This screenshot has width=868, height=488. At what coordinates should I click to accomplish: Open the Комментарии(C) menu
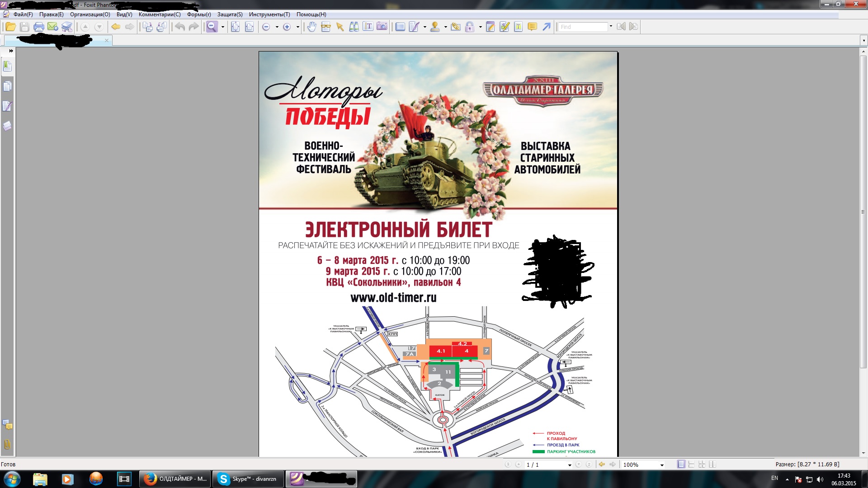(160, 14)
